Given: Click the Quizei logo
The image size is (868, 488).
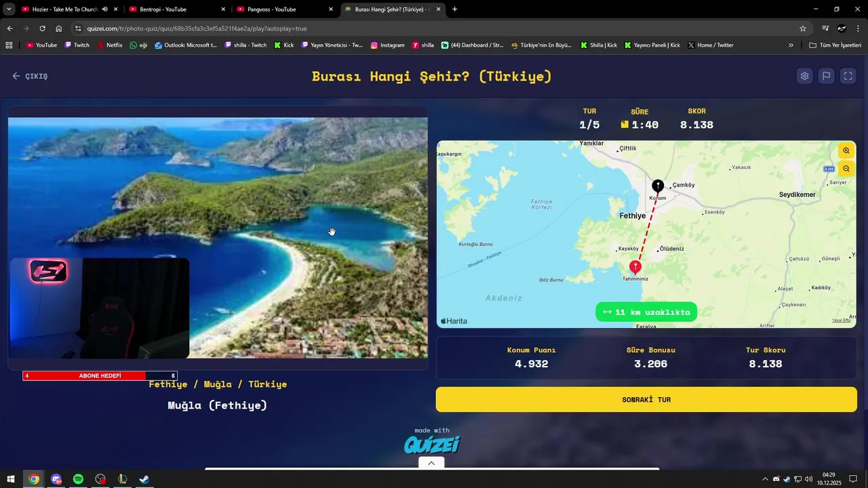Looking at the screenshot, I should (432, 445).
